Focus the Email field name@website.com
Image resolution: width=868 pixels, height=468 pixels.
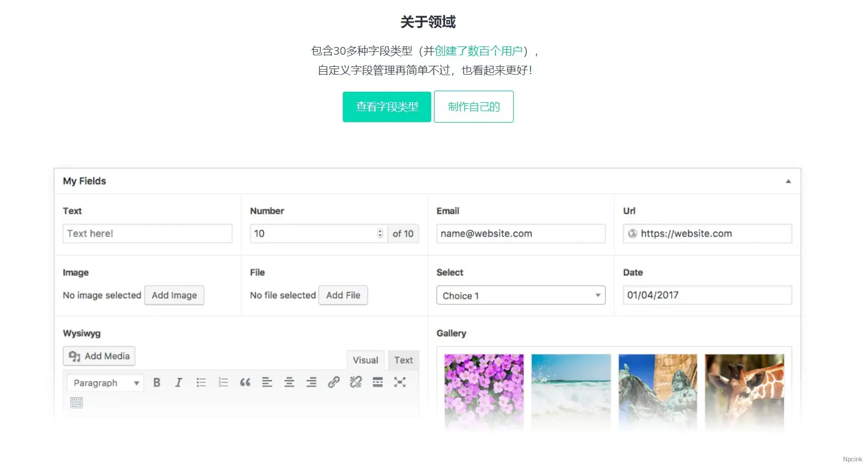coord(521,233)
